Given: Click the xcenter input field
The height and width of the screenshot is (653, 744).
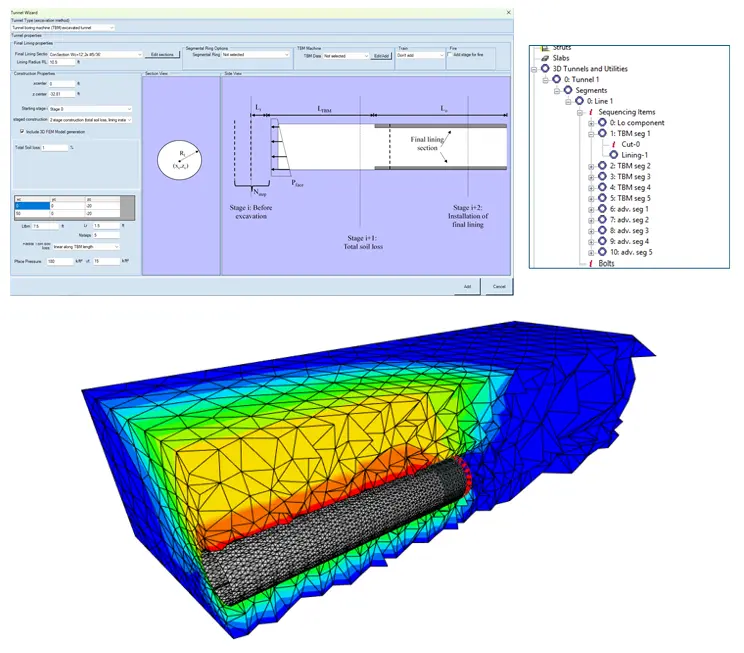Looking at the screenshot, I should tap(62, 84).
